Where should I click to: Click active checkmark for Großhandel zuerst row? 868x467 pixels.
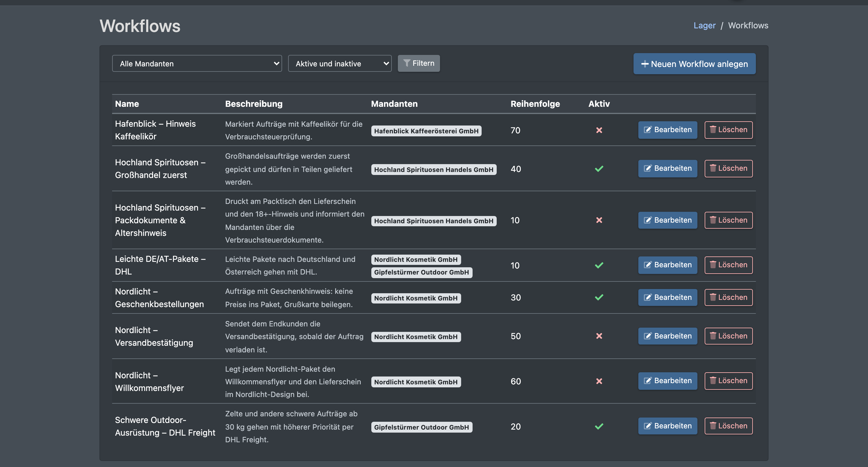tap(599, 169)
